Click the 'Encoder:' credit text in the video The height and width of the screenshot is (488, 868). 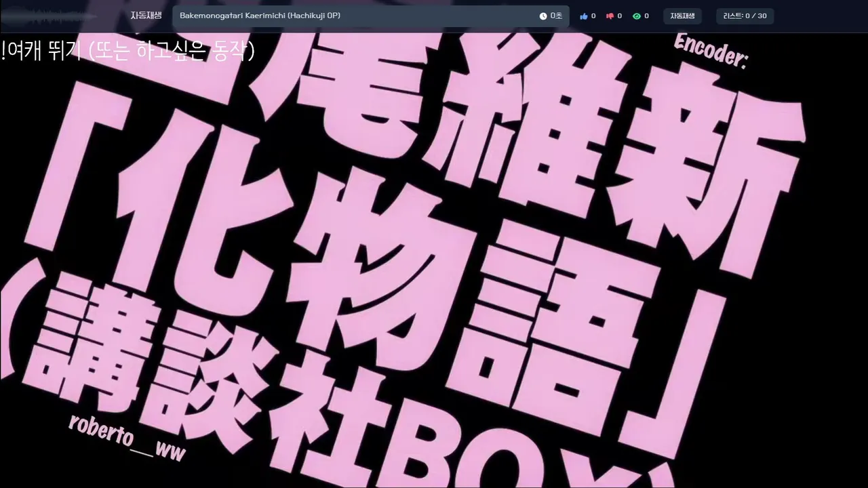pyautogui.click(x=711, y=51)
